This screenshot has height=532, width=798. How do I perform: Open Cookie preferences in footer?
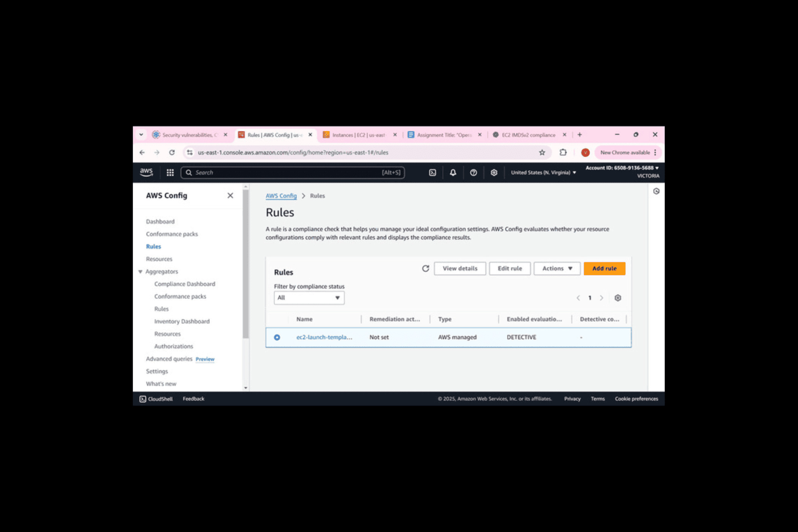tap(636, 399)
